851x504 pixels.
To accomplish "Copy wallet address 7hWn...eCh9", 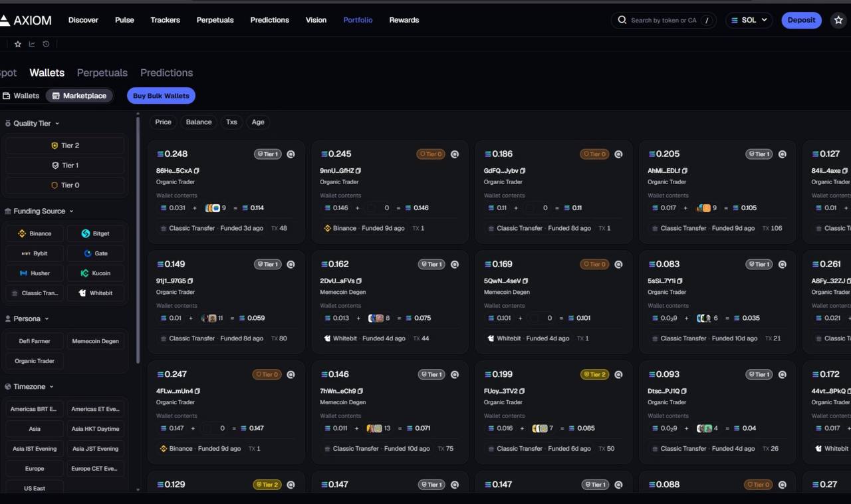I will [360, 391].
